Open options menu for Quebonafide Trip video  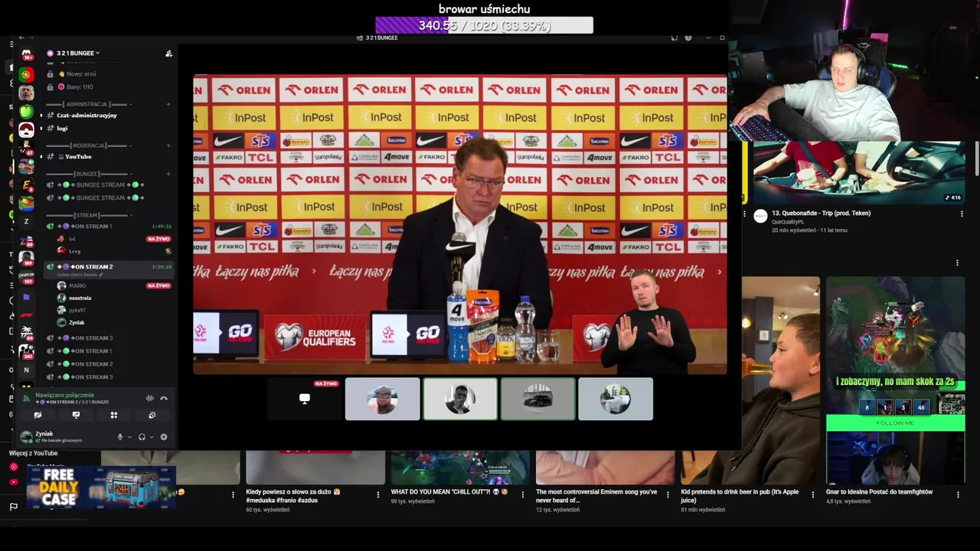pos(962,214)
